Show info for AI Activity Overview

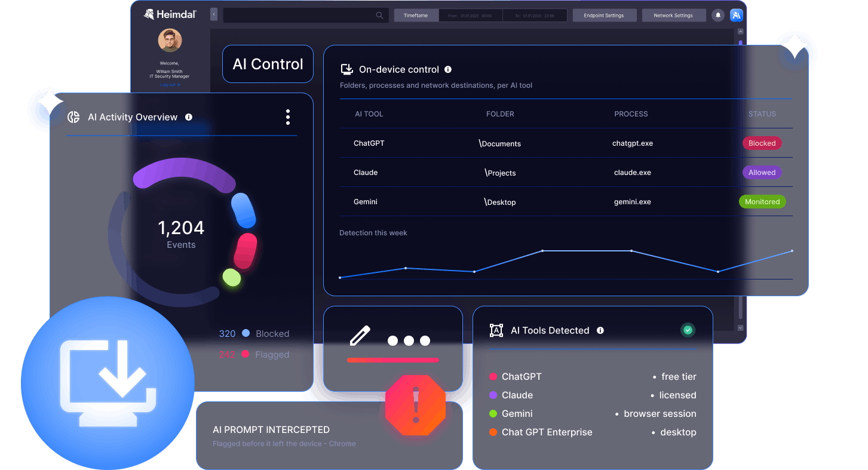point(189,117)
